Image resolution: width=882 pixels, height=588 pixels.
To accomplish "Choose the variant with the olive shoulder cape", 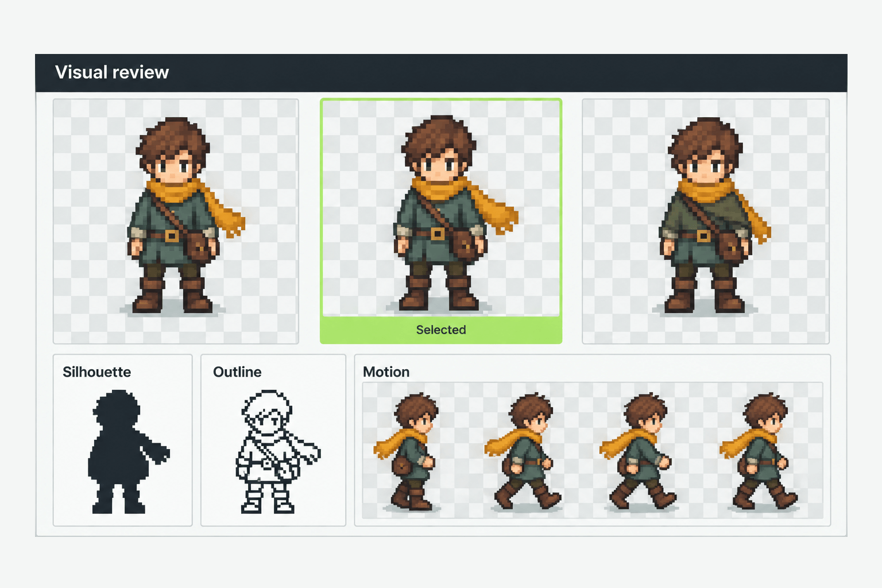I will [x=706, y=221].
